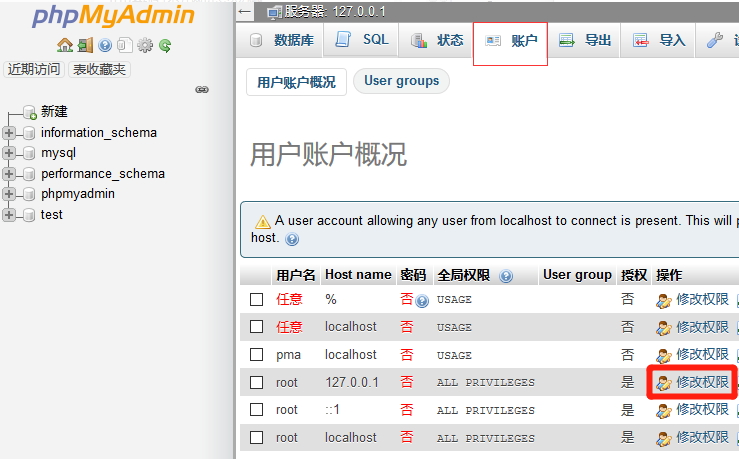Select the pma localhost user checkbox
739x459 pixels.
pyautogui.click(x=256, y=354)
